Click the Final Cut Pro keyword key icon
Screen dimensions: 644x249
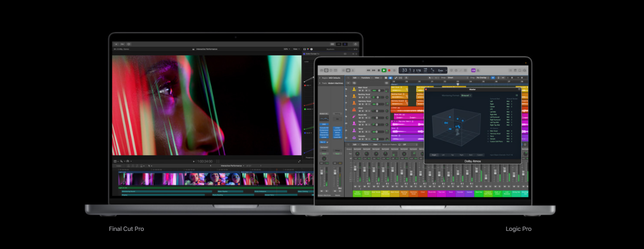point(123,44)
